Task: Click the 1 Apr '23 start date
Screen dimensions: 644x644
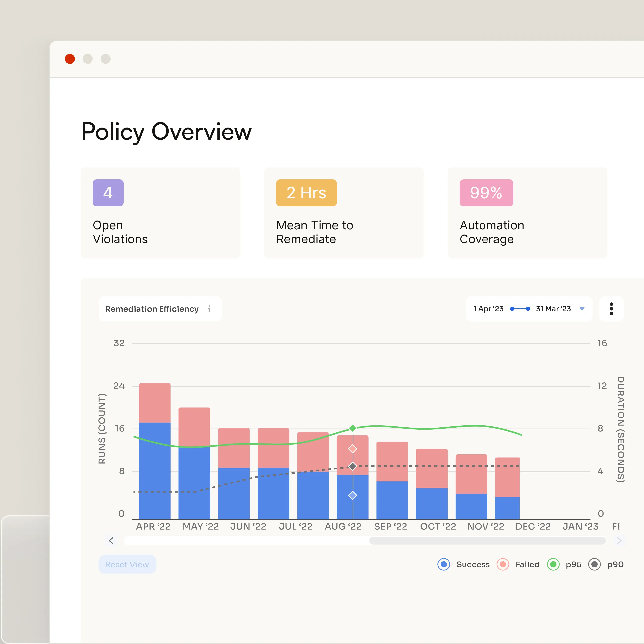Action: pos(488,309)
